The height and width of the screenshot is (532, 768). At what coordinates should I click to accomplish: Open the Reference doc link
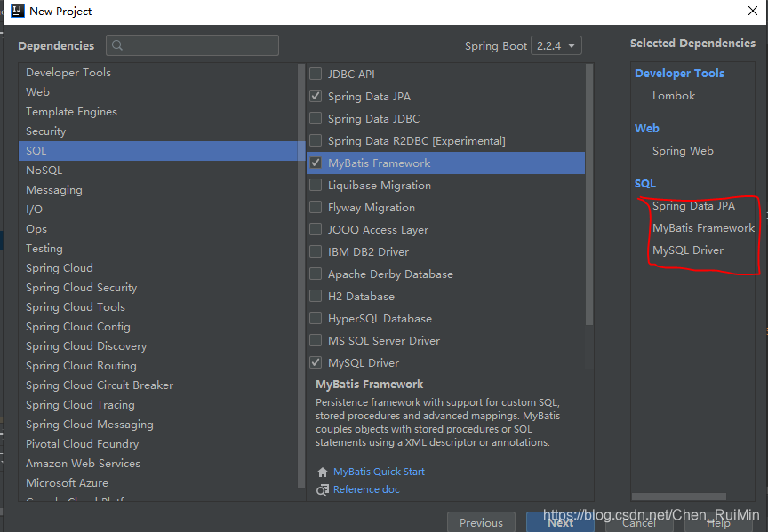point(366,489)
